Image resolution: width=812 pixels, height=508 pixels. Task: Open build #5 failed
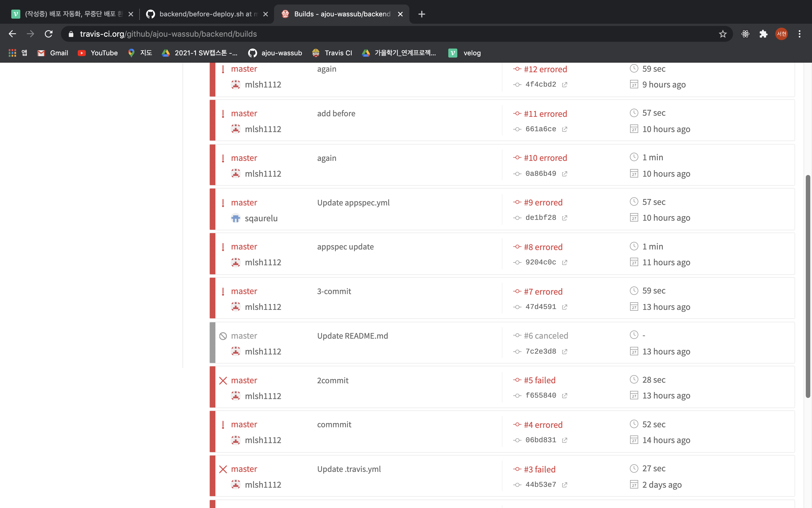[x=540, y=380]
